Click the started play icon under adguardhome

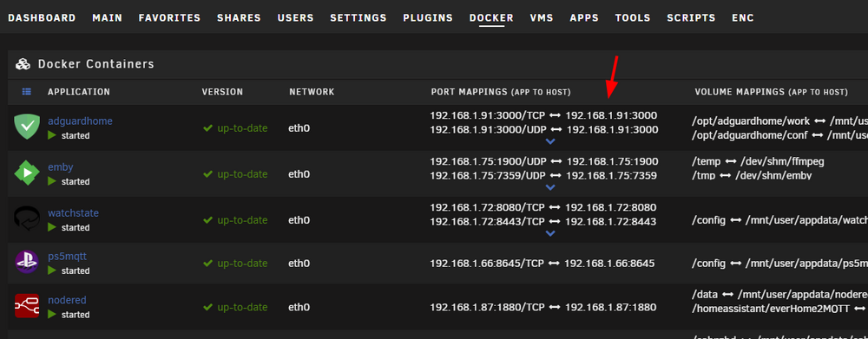tap(52, 135)
